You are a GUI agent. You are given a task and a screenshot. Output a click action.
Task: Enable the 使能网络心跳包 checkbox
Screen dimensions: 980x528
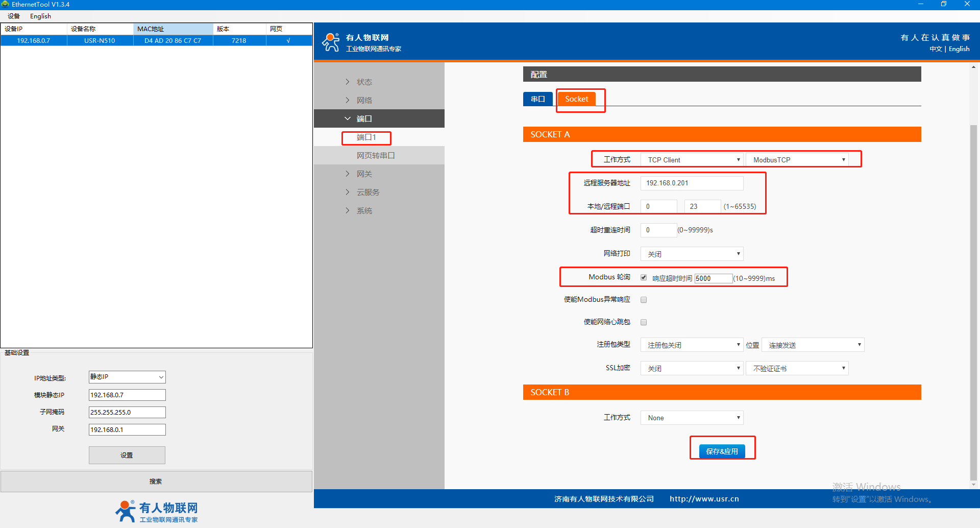(644, 322)
